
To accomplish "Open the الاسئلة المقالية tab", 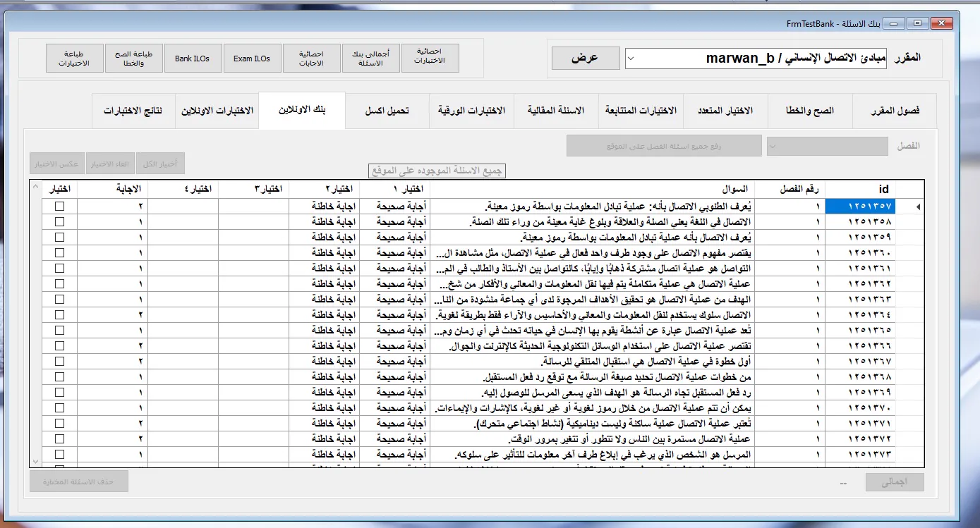I will pyautogui.click(x=556, y=111).
